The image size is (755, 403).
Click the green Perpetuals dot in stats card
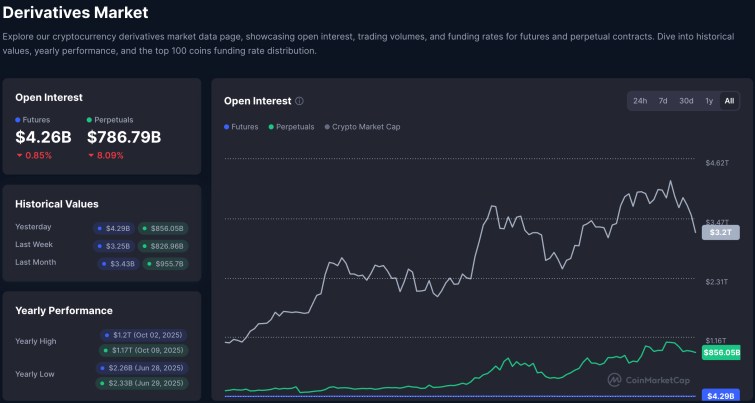tap(90, 120)
